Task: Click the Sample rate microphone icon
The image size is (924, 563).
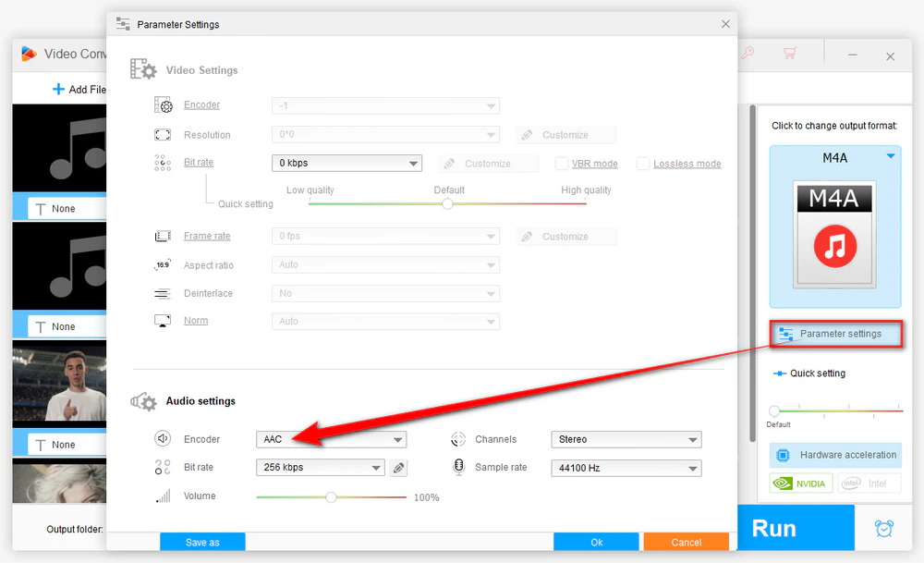Action: [x=458, y=467]
